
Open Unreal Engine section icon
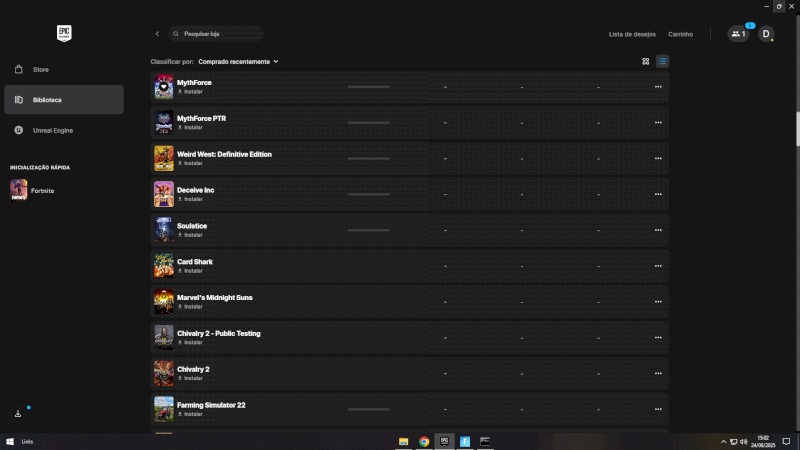click(x=19, y=130)
